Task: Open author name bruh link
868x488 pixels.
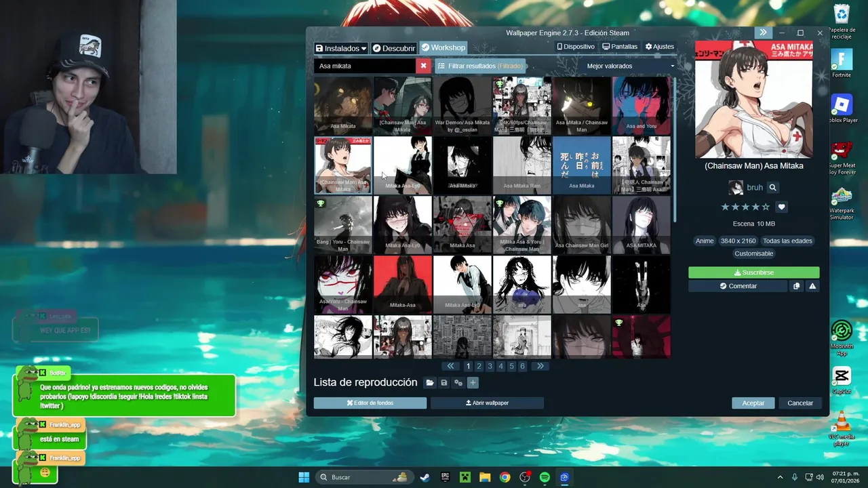Action: [755, 188]
